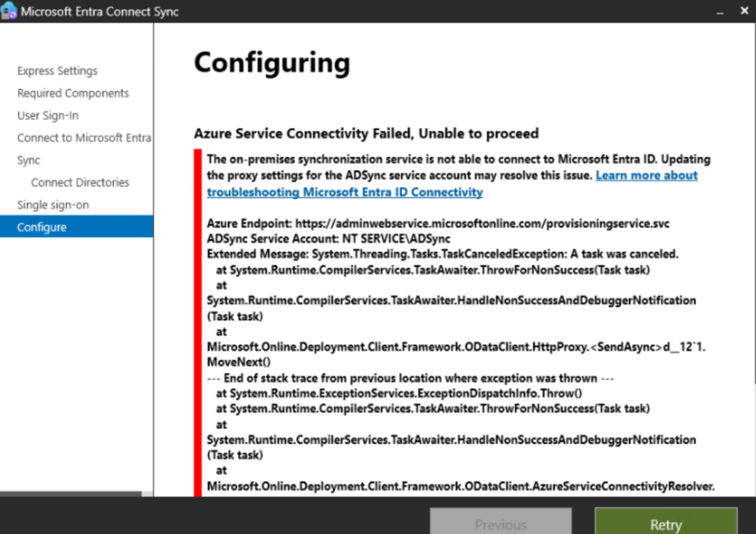This screenshot has height=534, width=756.
Task: Open Connect to Microsoft Entra step
Action: 84,138
